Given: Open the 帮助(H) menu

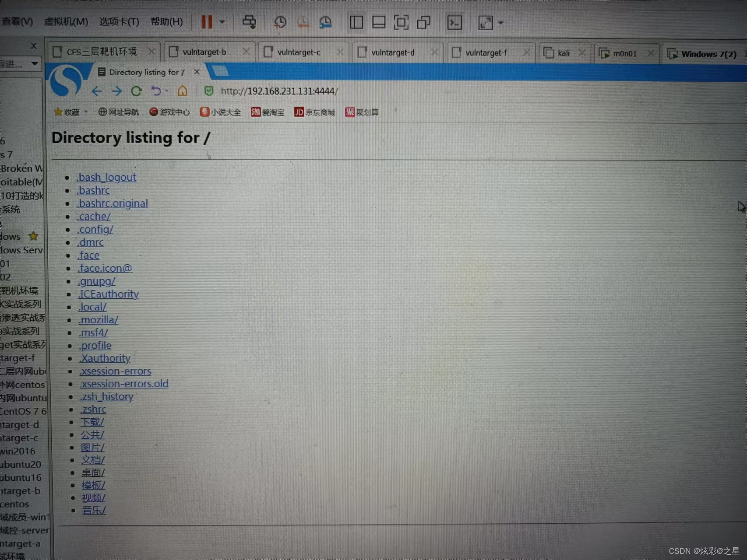Looking at the screenshot, I should coord(166,21).
